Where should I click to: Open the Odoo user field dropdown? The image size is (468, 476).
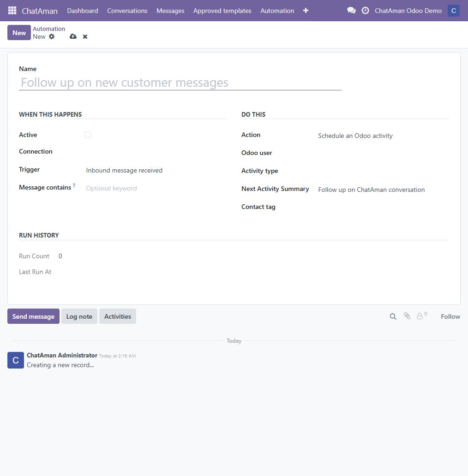[x=383, y=154]
